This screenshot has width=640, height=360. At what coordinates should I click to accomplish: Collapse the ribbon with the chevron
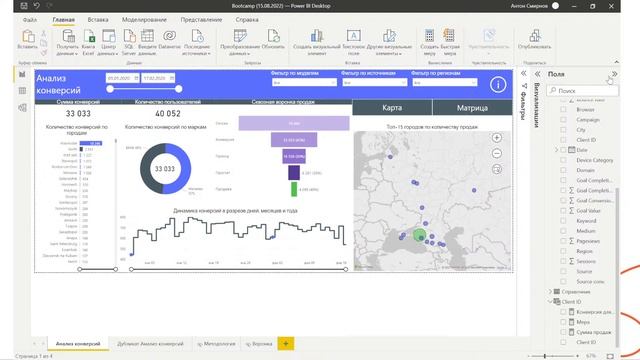point(616,62)
